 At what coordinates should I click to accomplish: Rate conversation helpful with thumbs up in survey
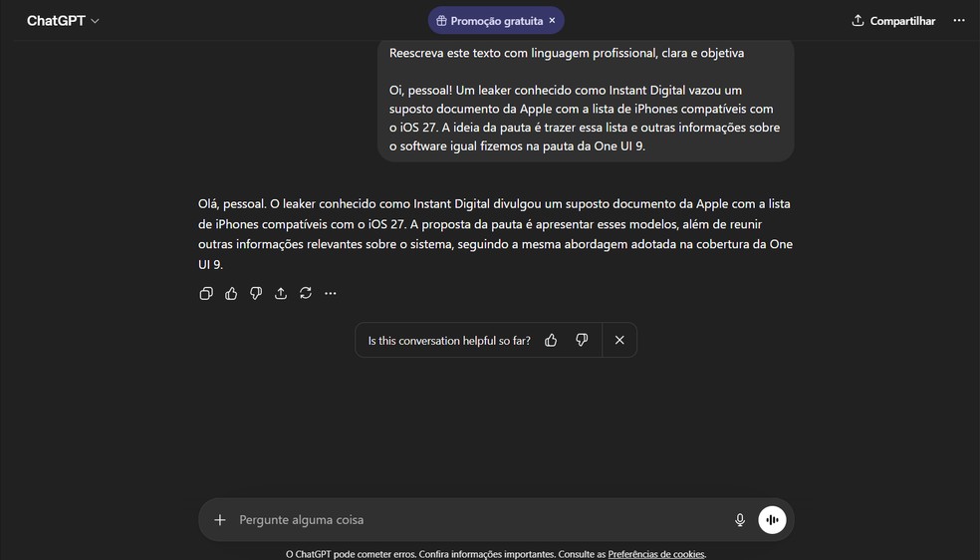[x=551, y=340]
